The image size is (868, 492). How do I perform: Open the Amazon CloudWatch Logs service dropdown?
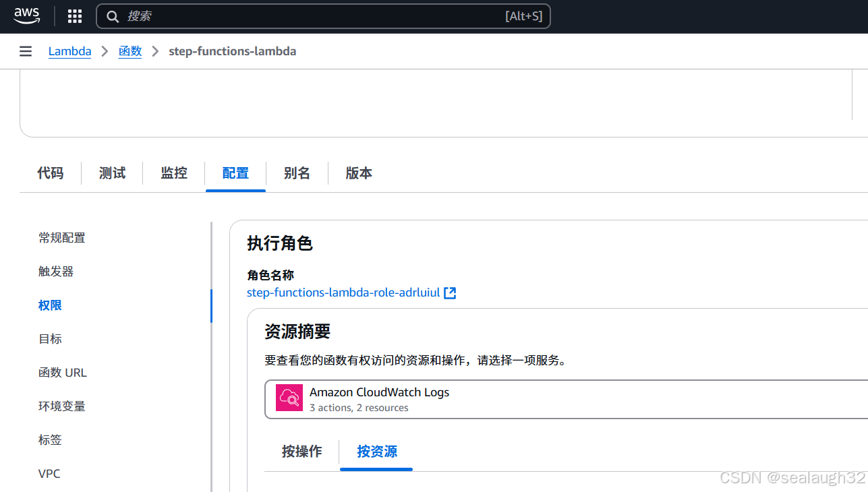(x=566, y=400)
